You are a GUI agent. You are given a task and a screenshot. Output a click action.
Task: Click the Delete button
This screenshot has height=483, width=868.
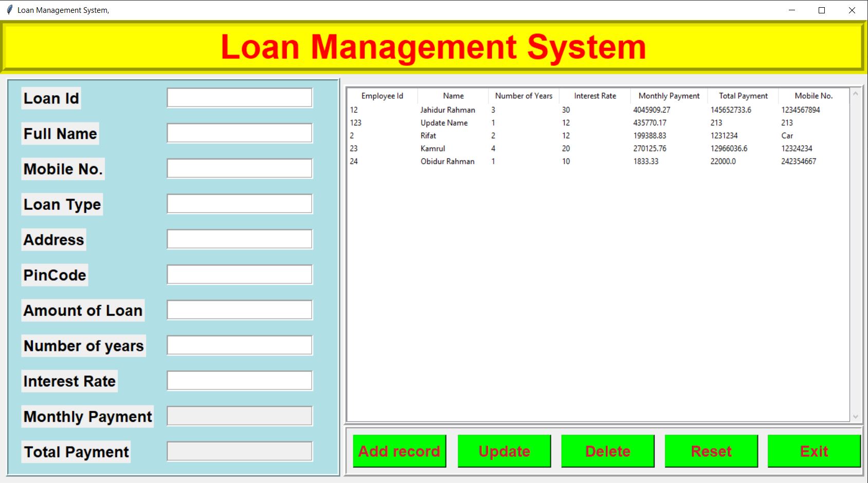point(608,451)
